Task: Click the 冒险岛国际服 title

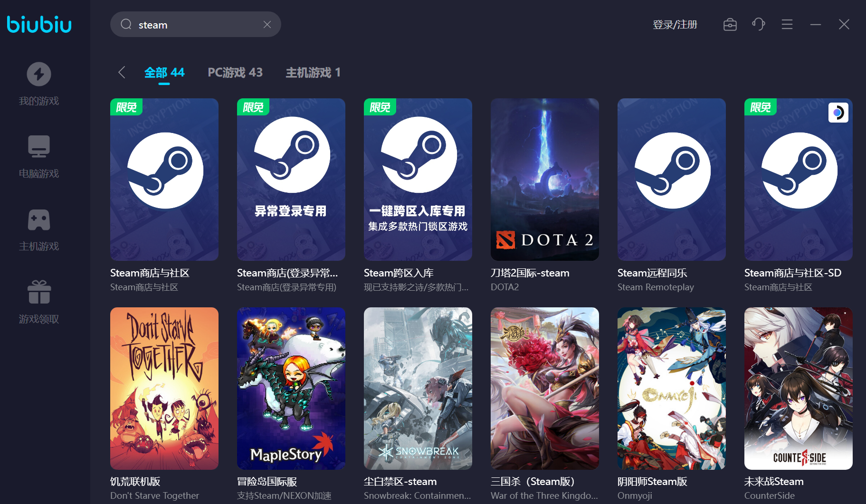Action: point(267,482)
